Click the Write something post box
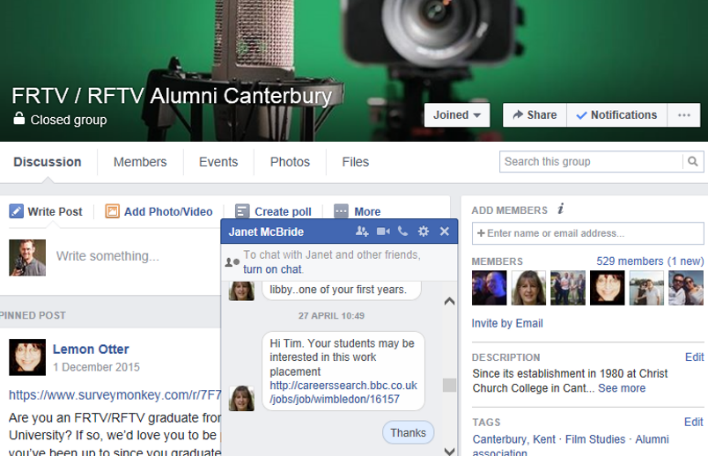 coord(108,256)
